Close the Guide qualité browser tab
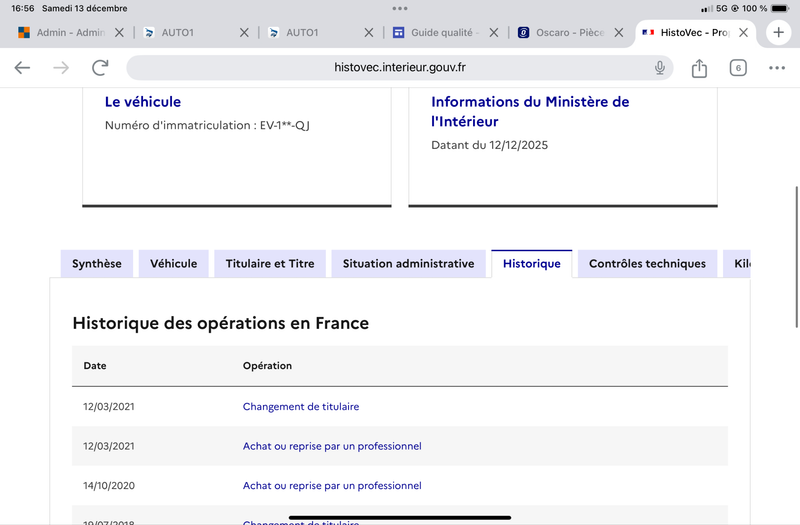The width and height of the screenshot is (800, 525). [494, 33]
